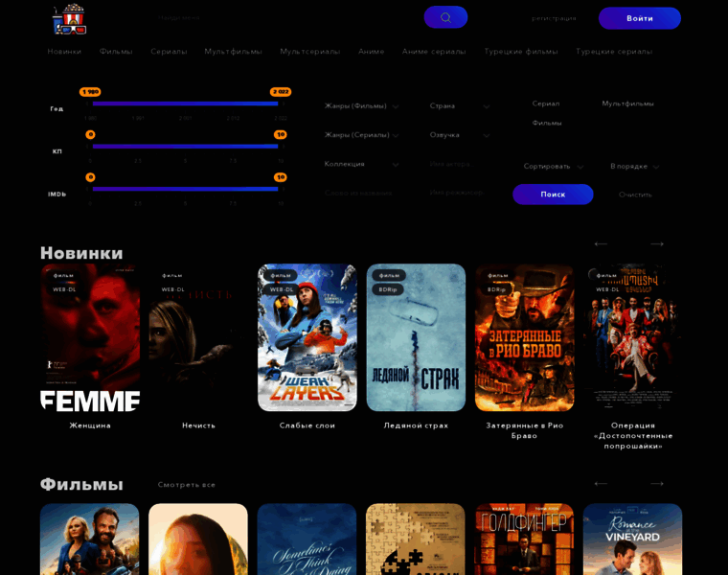Click the фильм badge on FEMME poster
The width and height of the screenshot is (728, 575).
(x=63, y=275)
